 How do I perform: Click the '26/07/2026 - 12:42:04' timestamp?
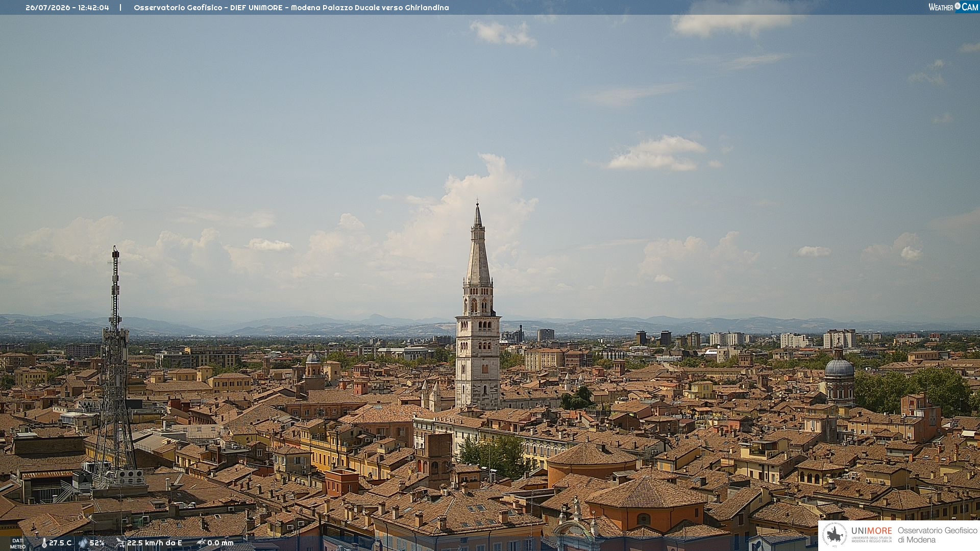coord(67,8)
